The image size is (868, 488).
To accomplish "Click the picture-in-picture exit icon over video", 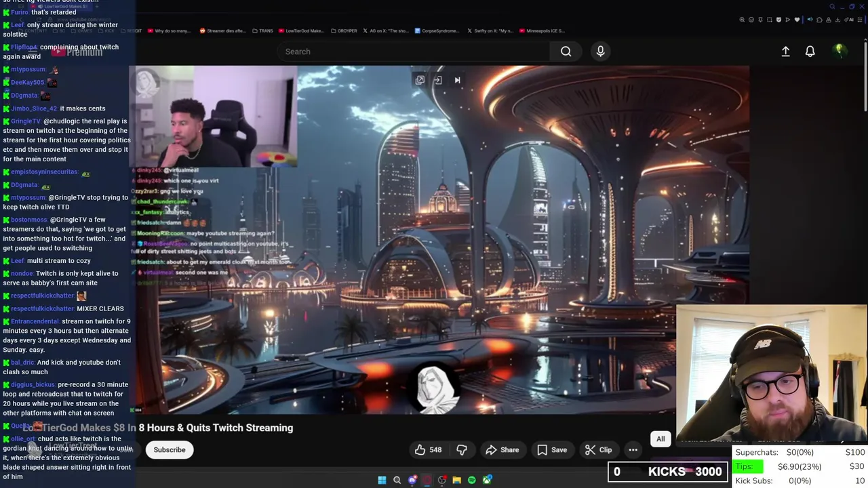I will coord(437,80).
